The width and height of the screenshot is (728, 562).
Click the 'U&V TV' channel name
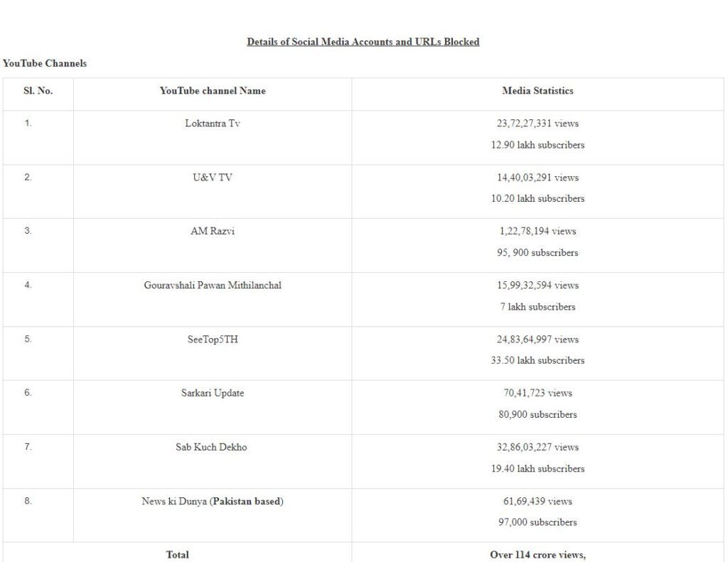[x=213, y=178]
